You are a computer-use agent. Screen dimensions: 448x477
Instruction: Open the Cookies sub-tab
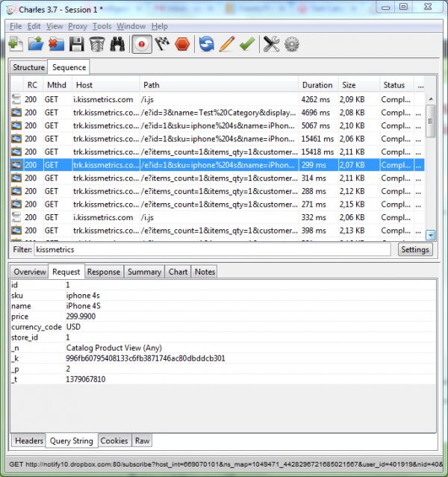point(114,440)
